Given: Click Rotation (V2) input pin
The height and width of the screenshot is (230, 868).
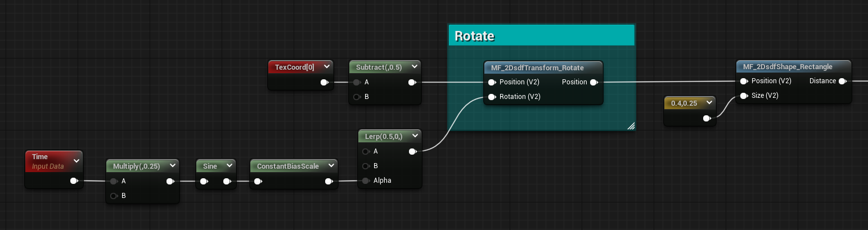Looking at the screenshot, I should click(x=492, y=97).
